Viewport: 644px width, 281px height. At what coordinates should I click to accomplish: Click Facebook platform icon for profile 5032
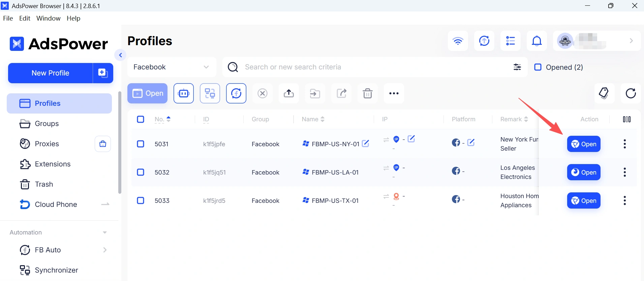(x=456, y=171)
